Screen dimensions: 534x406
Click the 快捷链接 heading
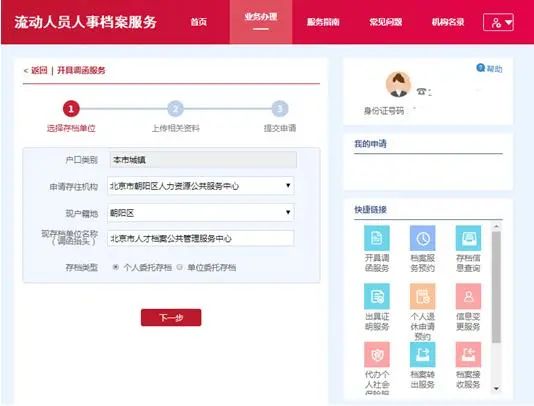370,209
